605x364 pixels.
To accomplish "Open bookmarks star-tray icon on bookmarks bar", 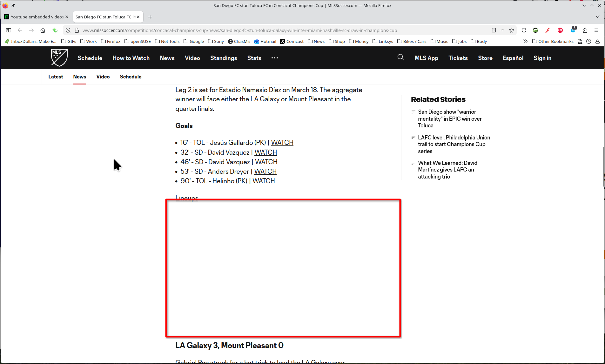I will click(x=597, y=41).
